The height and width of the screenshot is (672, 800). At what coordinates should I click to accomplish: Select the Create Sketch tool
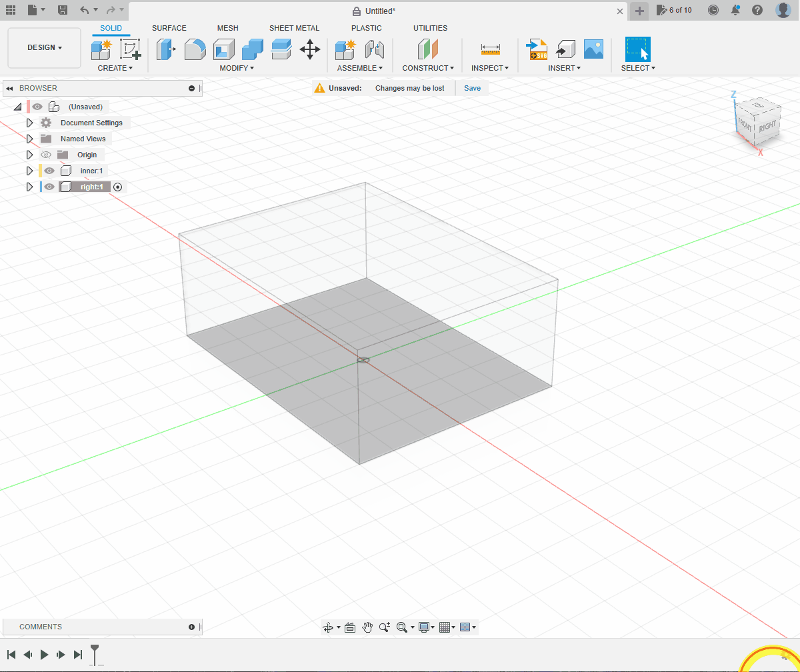(130, 50)
